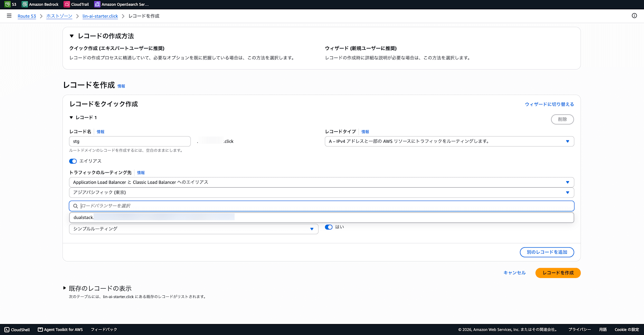Viewport: 644px width, 335px height.
Task: Focus the ロードバランサーを選択 search field
Action: point(321,206)
